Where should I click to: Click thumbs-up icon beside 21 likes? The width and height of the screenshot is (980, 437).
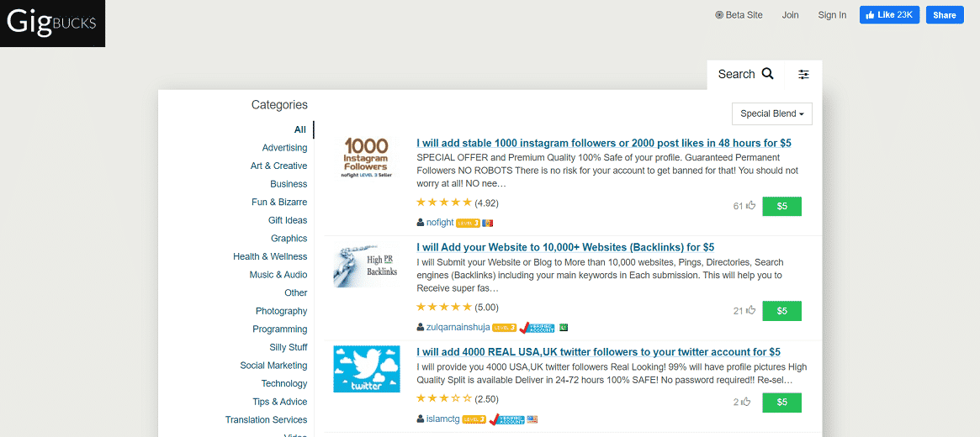click(x=751, y=310)
